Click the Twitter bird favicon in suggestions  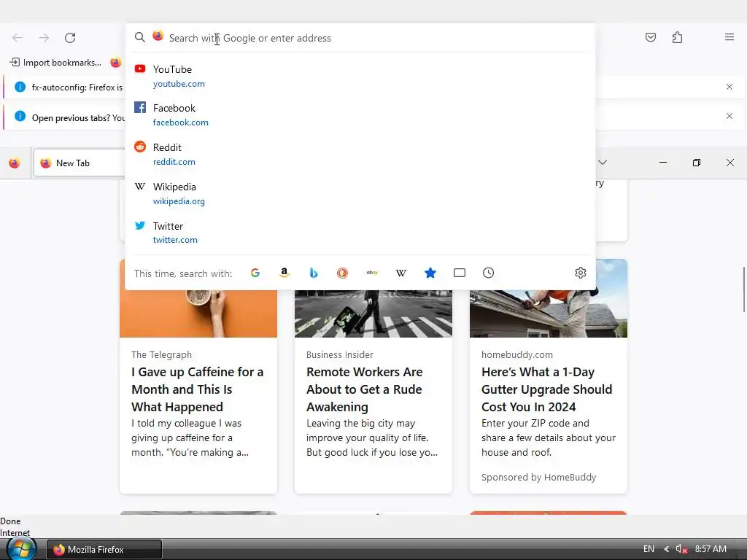click(140, 225)
